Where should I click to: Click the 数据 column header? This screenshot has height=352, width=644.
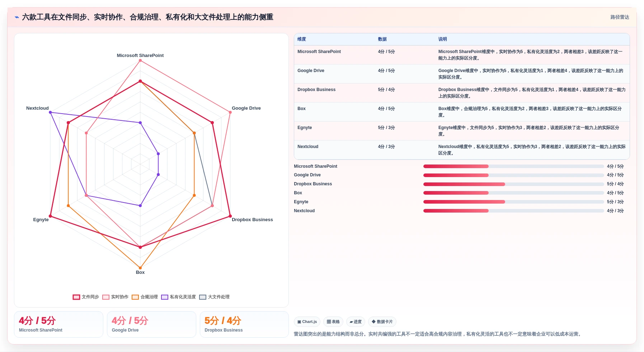(382, 39)
